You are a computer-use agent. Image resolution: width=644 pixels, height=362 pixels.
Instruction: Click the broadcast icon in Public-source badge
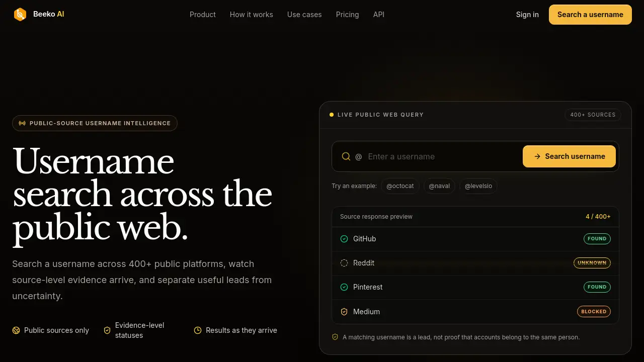pyautogui.click(x=22, y=123)
